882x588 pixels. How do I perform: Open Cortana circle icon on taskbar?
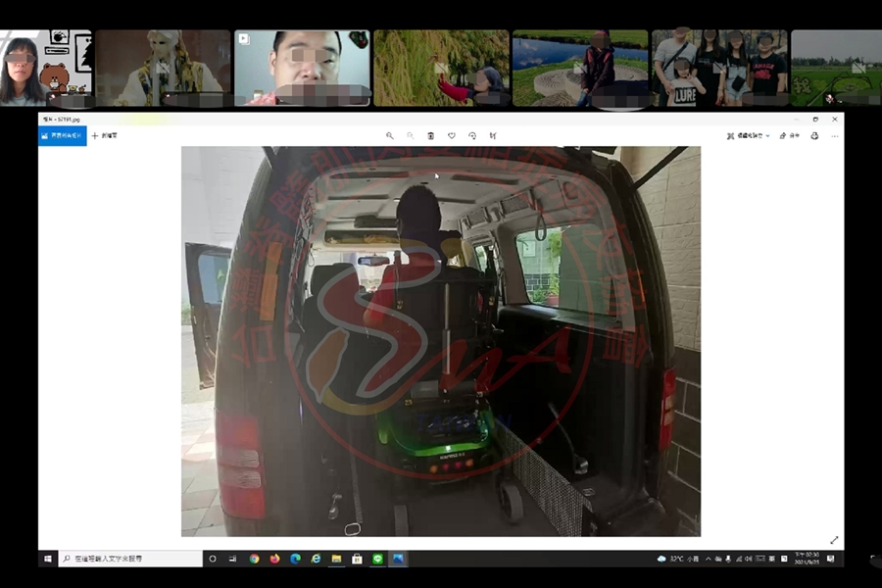pos(213,559)
